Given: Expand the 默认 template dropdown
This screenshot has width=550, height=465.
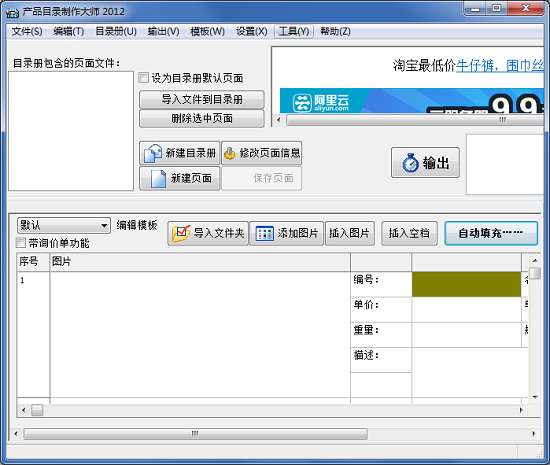Looking at the screenshot, I should tap(104, 225).
